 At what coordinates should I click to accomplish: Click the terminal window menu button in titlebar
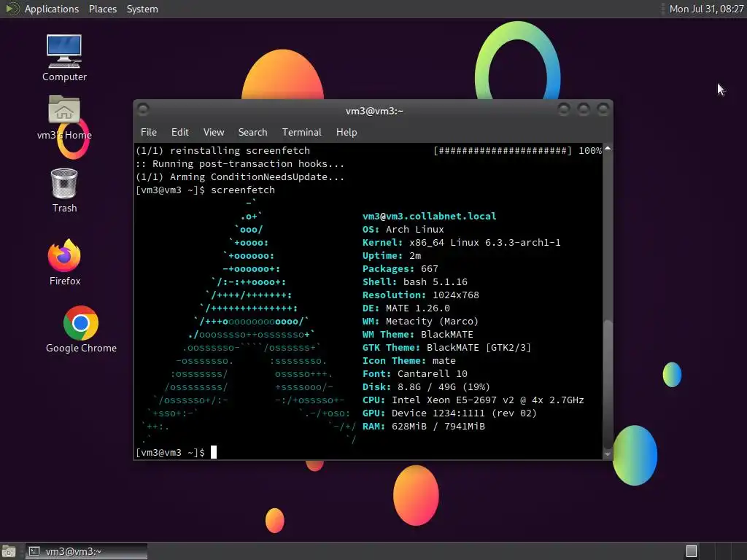[142, 110]
